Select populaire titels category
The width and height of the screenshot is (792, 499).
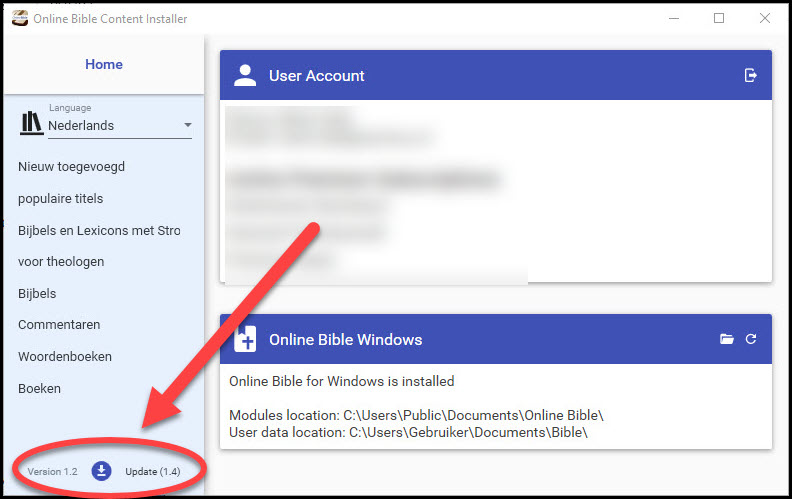pyautogui.click(x=61, y=198)
